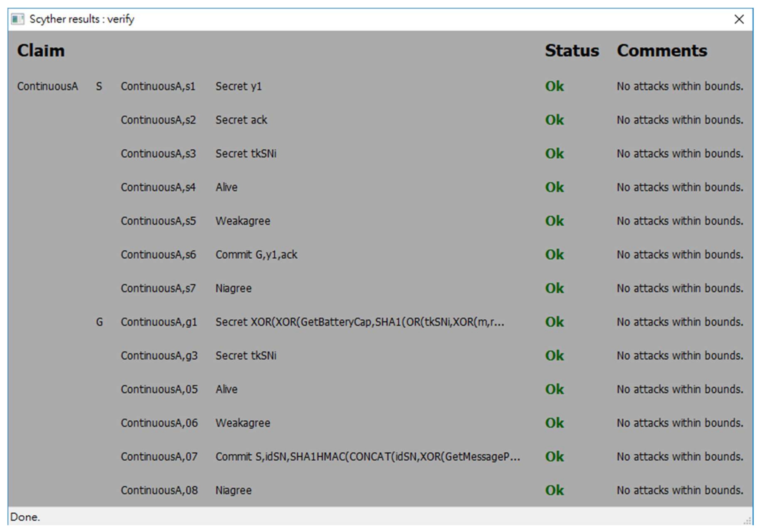Click Ok status for Secret ack claim

[x=554, y=120]
